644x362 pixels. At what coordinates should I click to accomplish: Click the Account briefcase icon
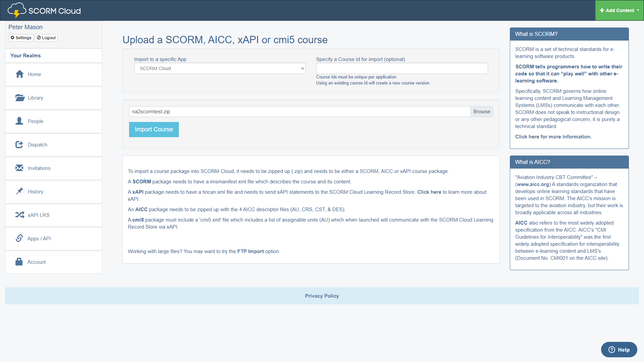(19, 262)
